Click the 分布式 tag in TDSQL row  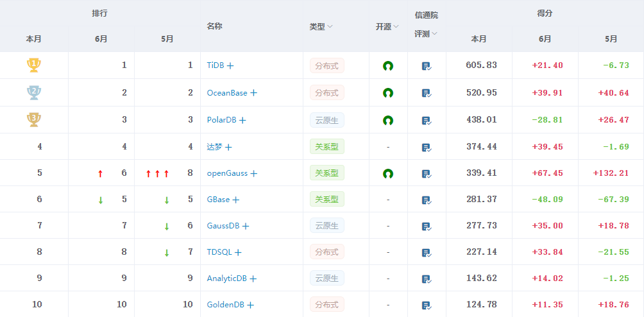coord(327,252)
